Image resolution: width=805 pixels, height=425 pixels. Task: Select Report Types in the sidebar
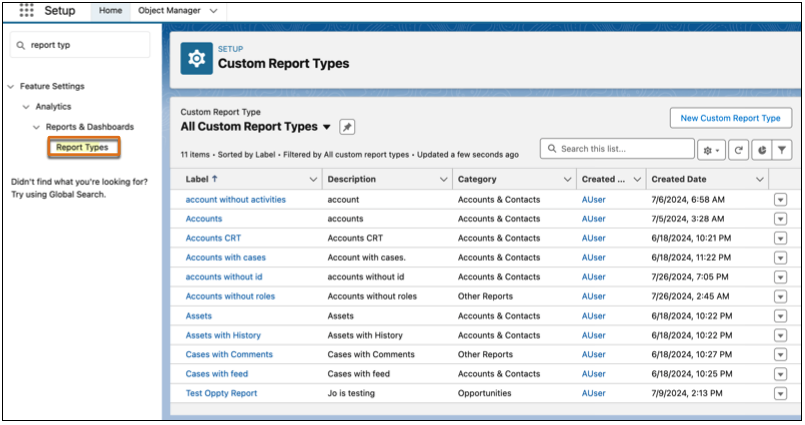(82, 148)
